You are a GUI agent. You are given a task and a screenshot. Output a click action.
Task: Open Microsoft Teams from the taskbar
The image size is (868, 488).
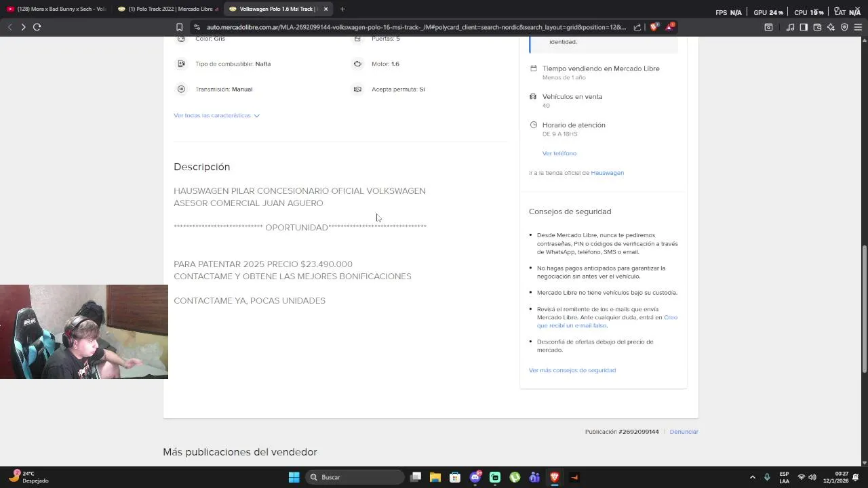534,477
